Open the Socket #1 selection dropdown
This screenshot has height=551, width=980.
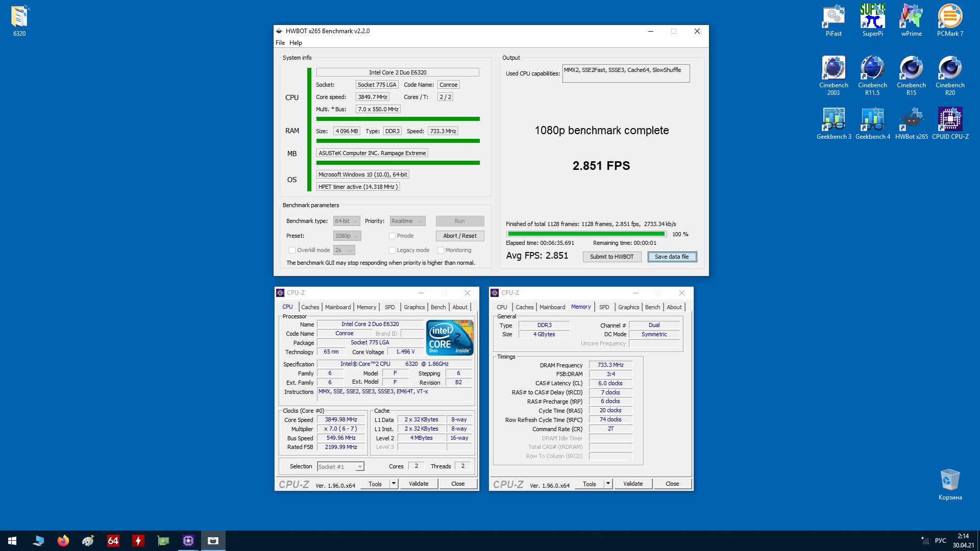point(340,466)
